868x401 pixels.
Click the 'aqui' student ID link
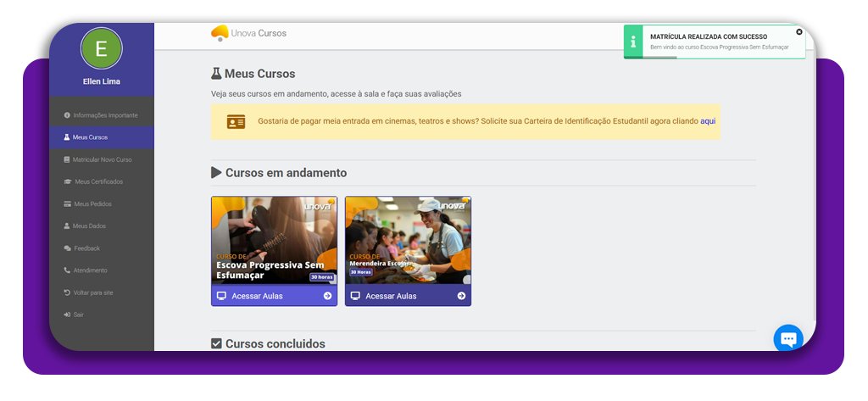pyautogui.click(x=707, y=121)
